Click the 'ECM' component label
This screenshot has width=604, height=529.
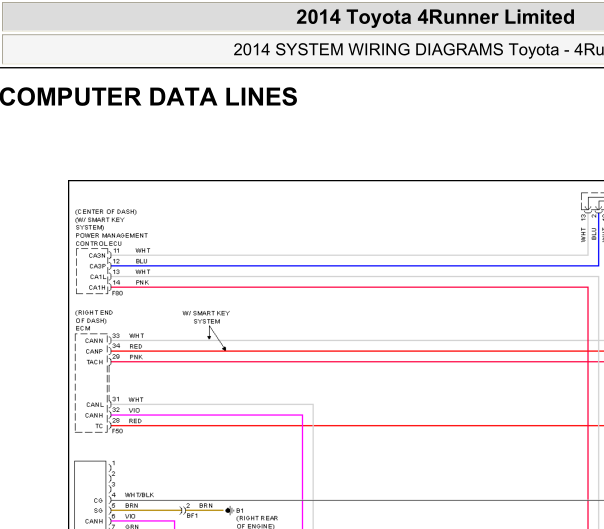83,328
